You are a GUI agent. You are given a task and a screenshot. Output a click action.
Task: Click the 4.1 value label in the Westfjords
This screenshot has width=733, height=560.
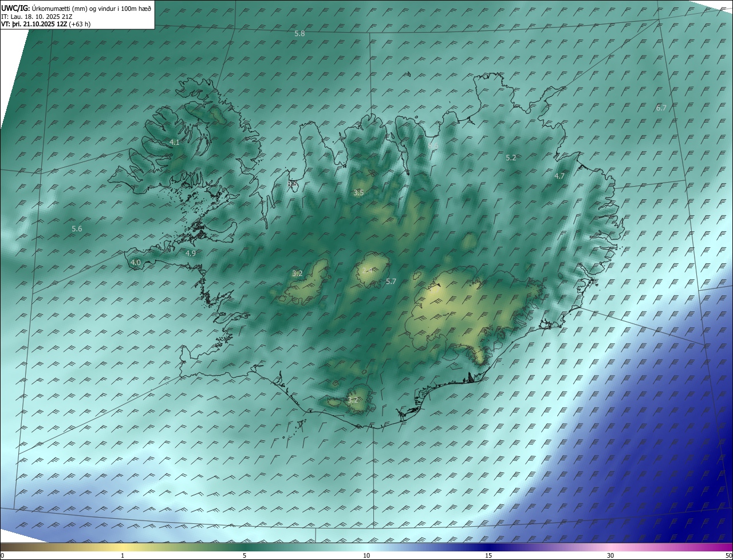click(x=175, y=142)
